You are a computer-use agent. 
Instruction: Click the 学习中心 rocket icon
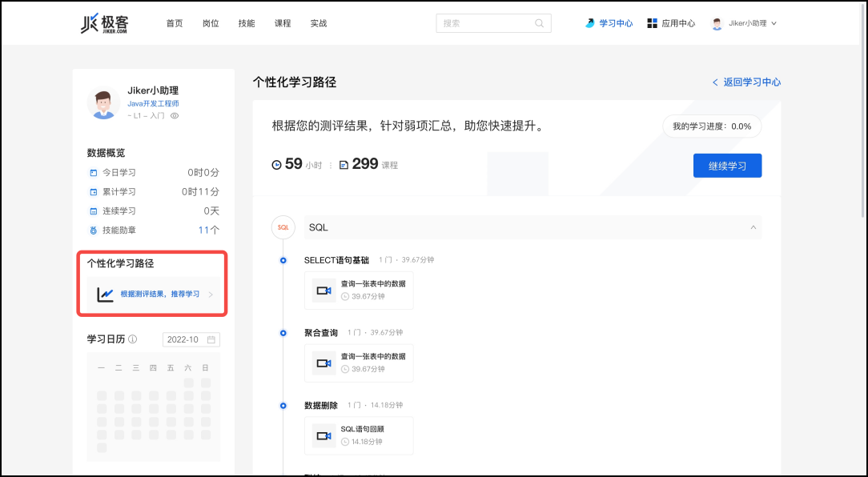pos(590,23)
